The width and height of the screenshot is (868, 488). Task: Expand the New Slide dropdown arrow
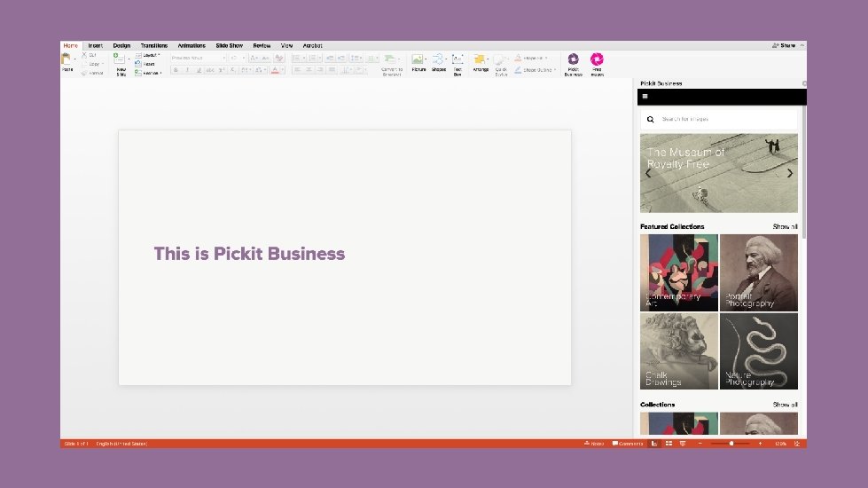click(x=129, y=59)
